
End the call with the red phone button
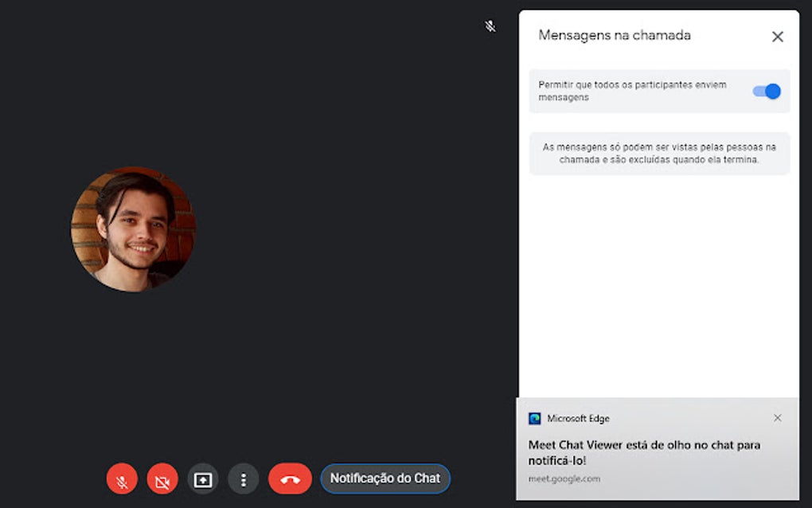[x=290, y=479]
